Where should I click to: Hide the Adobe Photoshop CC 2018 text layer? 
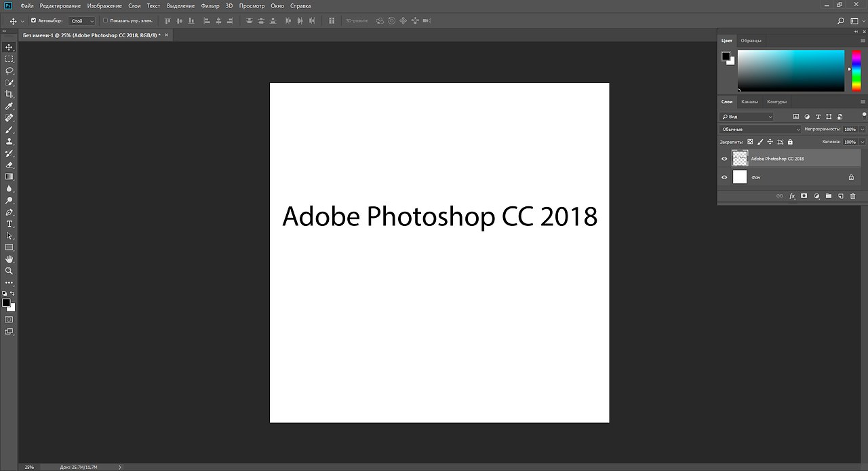click(x=724, y=159)
